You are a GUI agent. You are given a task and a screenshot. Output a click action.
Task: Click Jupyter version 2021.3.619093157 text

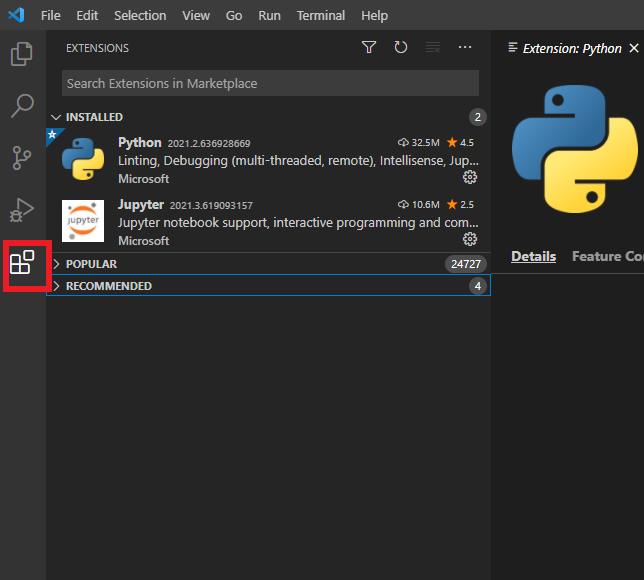[211, 205]
